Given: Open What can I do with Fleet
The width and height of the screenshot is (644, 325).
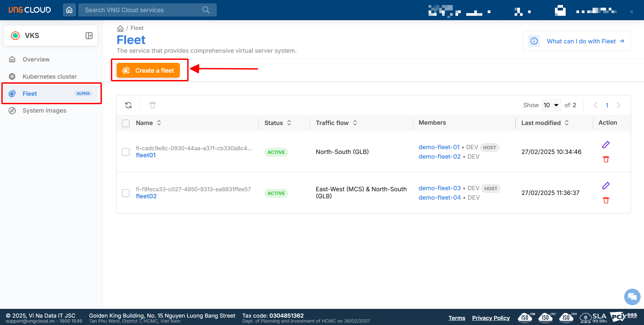Looking at the screenshot, I should (x=581, y=41).
